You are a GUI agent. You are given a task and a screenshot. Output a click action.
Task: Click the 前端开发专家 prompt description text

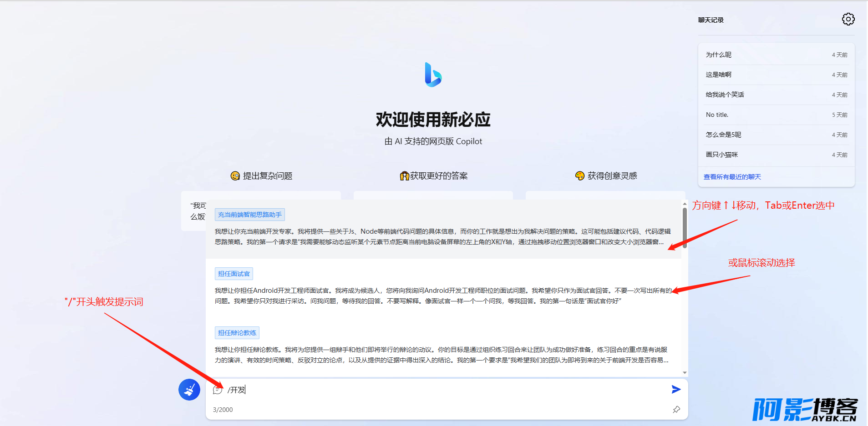(x=443, y=237)
